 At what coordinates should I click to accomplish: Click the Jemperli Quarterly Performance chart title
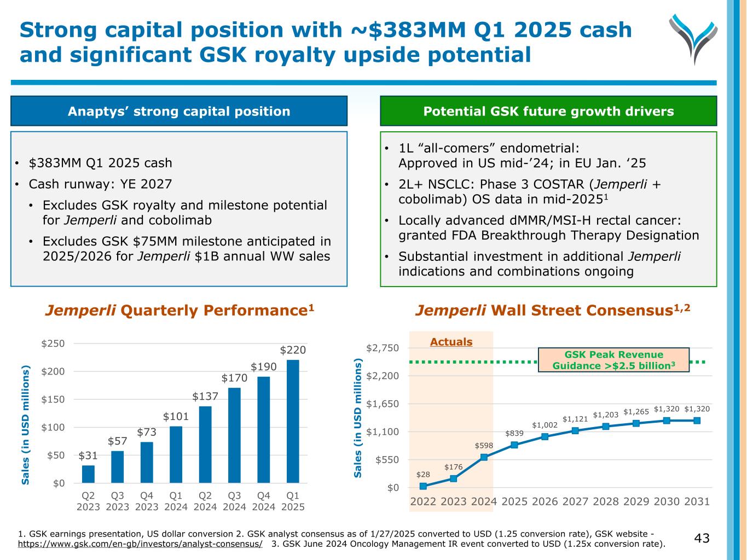pos(179,311)
